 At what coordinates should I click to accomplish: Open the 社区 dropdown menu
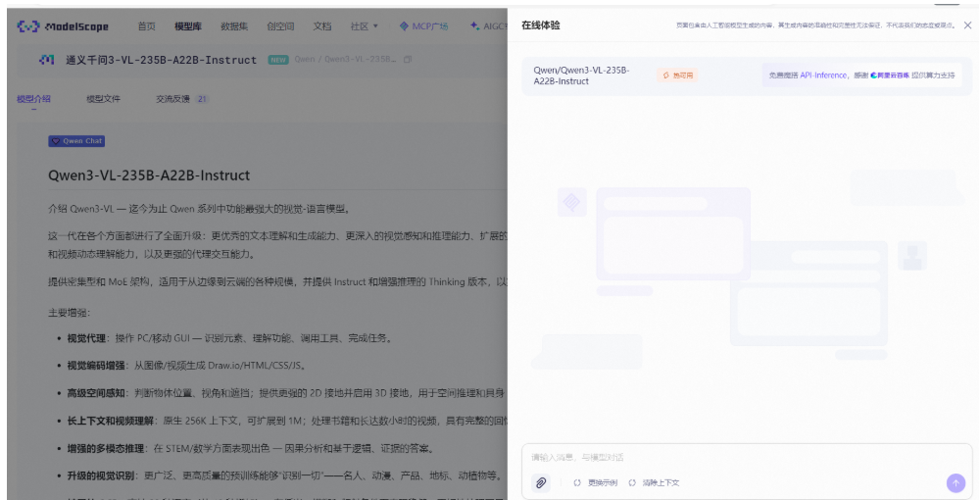point(365,26)
